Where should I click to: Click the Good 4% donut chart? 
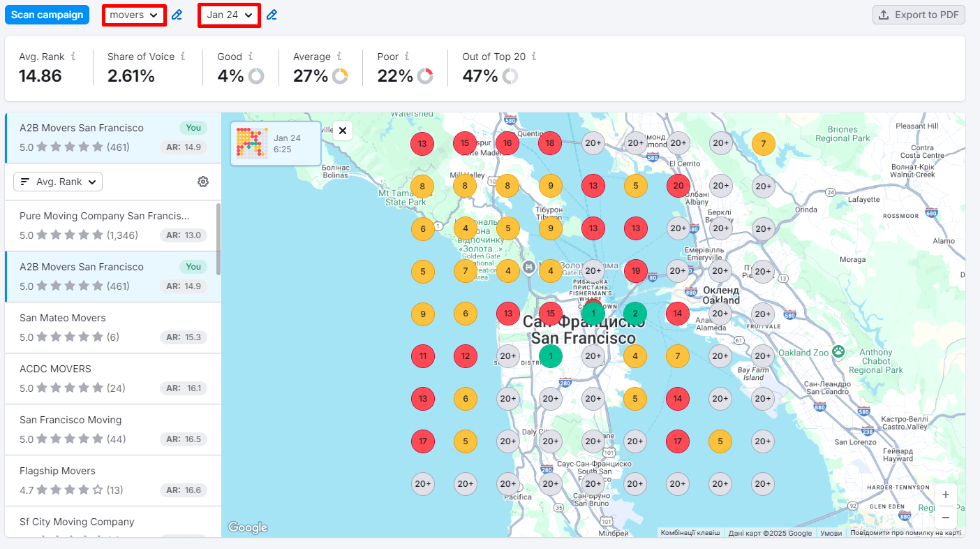(256, 76)
